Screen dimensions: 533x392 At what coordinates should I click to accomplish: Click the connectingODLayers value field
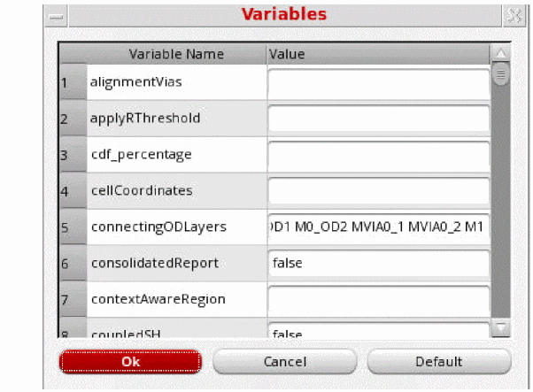point(379,227)
